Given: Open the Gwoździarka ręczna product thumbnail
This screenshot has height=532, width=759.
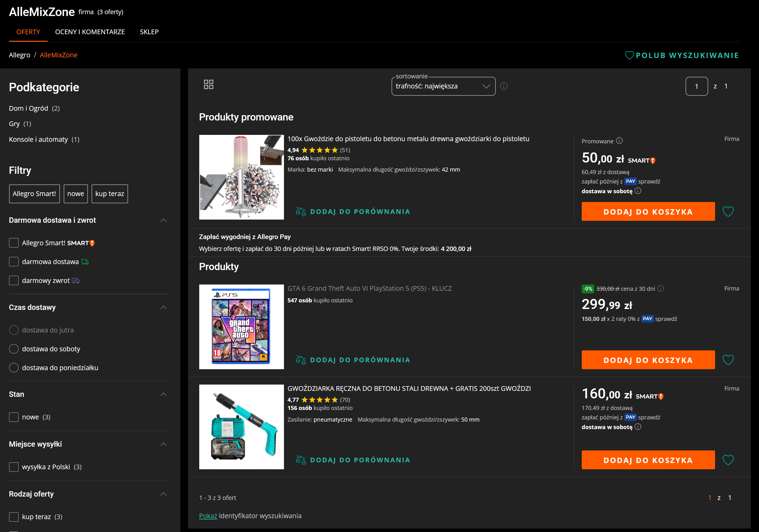Looking at the screenshot, I should click(241, 427).
